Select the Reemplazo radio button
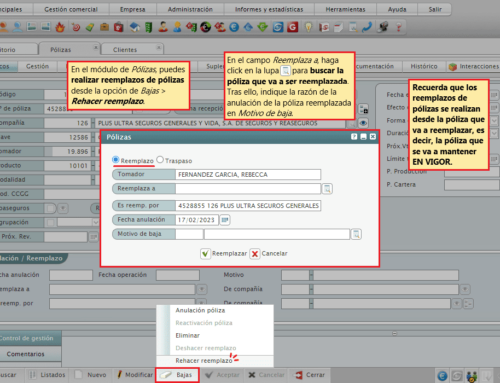This screenshot has width=500, height=383. (x=116, y=160)
